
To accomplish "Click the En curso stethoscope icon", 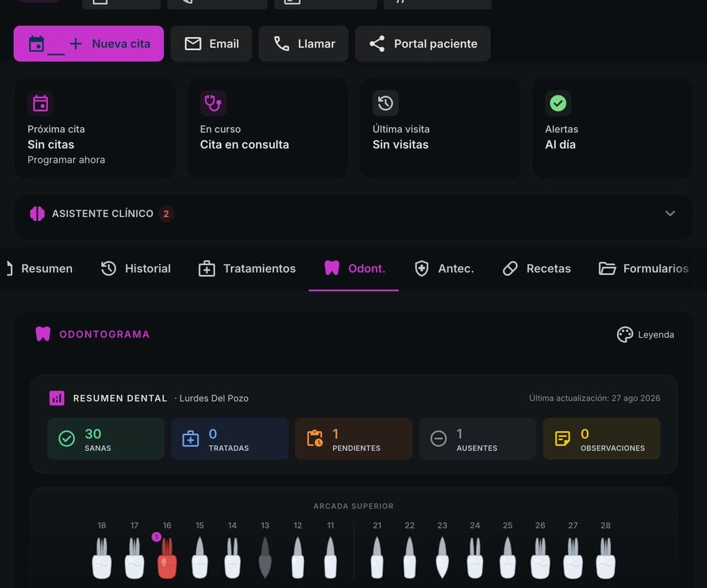I will click(x=213, y=103).
